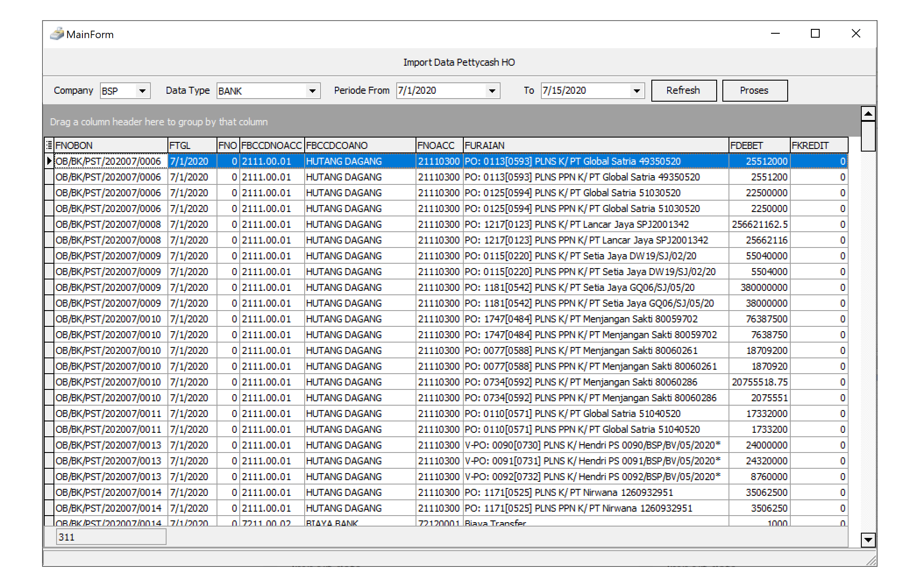Image resolution: width=924 pixels, height=587 pixels.
Task: Click the FDEBET column header
Action: [759, 145]
